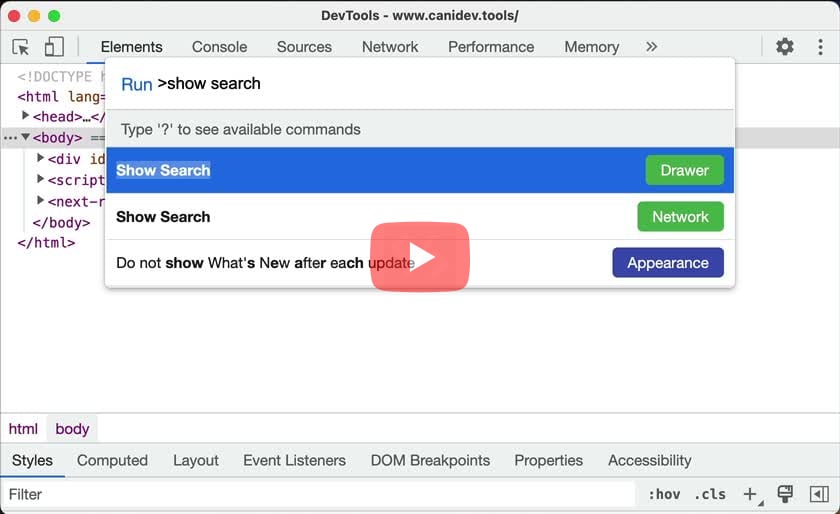
Task: Play the video overlay button
Action: pyautogui.click(x=419, y=257)
